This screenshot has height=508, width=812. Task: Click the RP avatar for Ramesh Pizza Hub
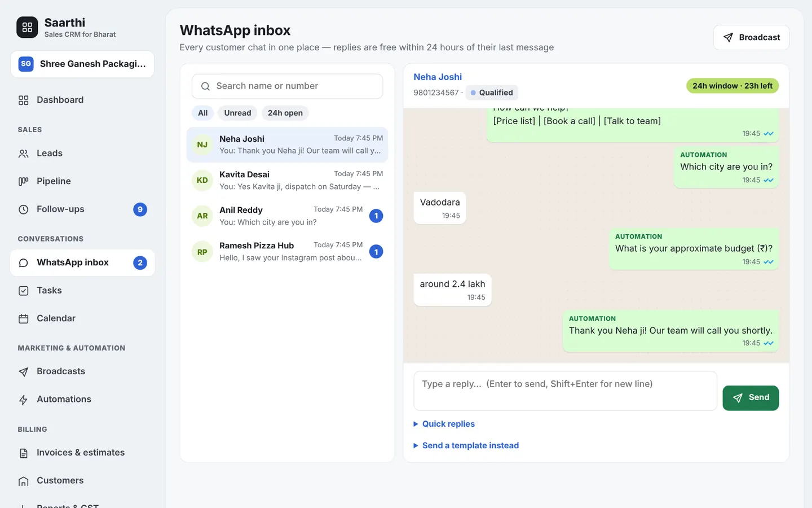[202, 252]
